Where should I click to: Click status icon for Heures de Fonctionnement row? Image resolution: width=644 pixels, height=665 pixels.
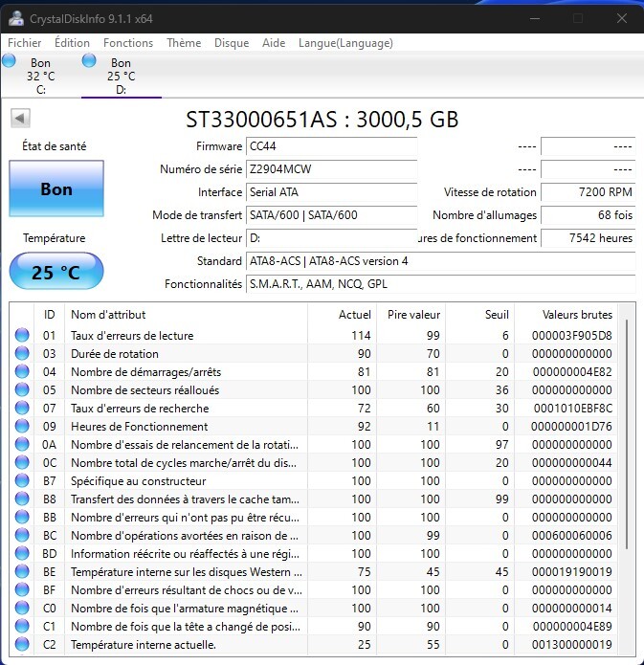[x=21, y=427]
